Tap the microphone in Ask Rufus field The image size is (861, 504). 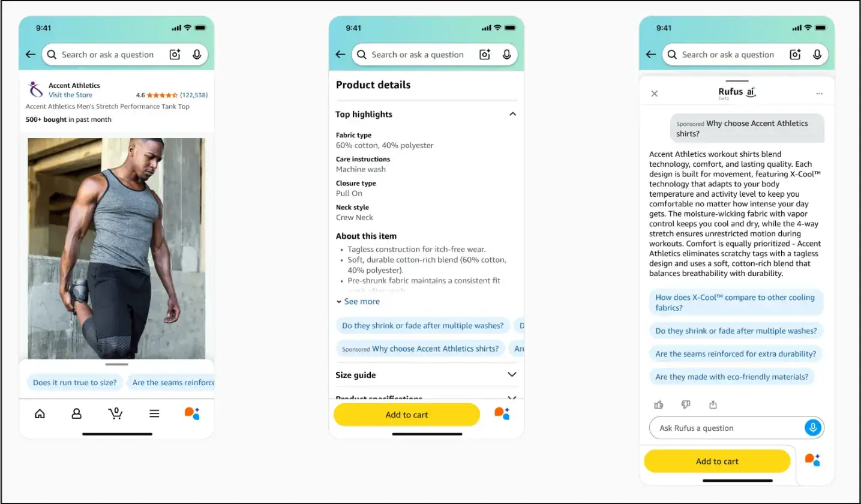click(814, 428)
